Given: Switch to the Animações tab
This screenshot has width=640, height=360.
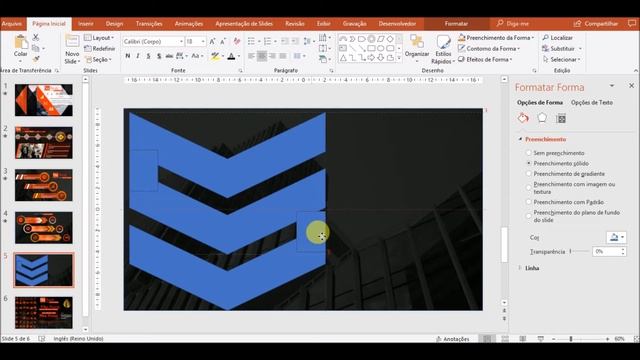Looking at the screenshot, I should coord(189,24).
